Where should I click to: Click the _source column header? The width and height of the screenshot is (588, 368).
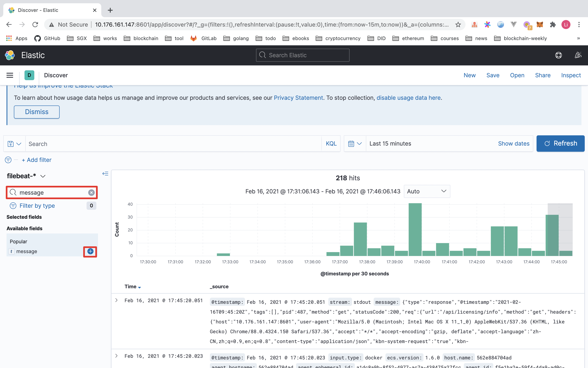tap(219, 286)
